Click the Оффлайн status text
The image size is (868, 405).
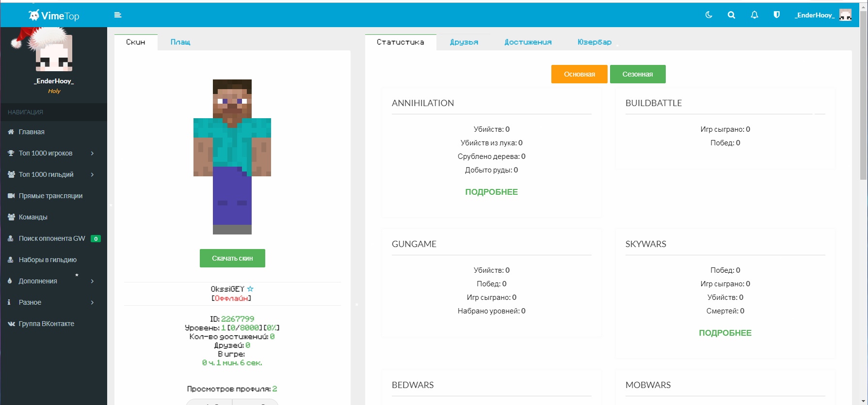tap(231, 298)
